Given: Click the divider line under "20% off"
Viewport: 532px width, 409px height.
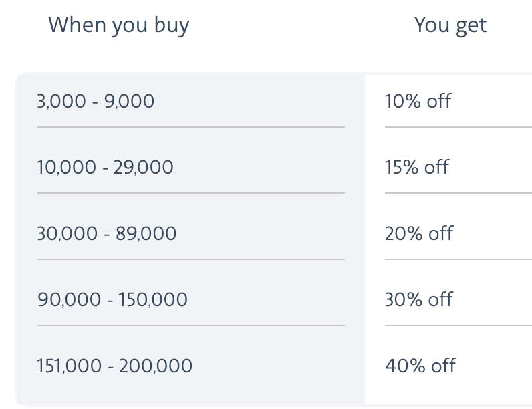Looking at the screenshot, I should click(458, 259).
